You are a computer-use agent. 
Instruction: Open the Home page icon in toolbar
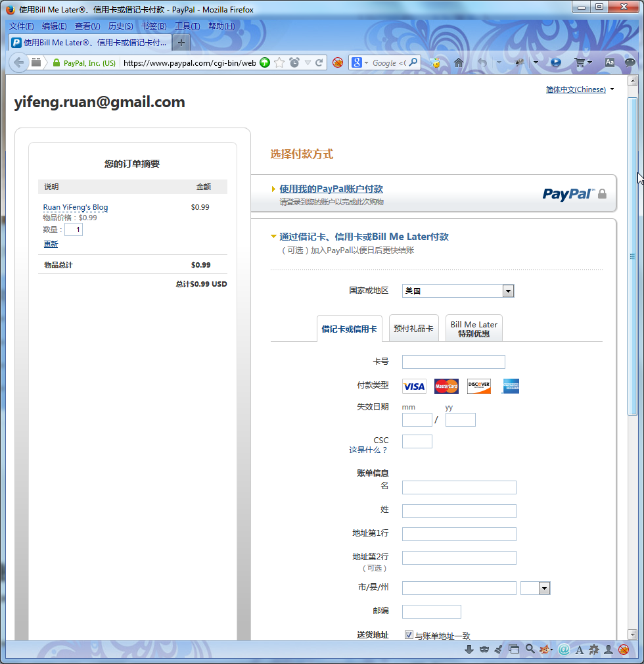point(459,62)
